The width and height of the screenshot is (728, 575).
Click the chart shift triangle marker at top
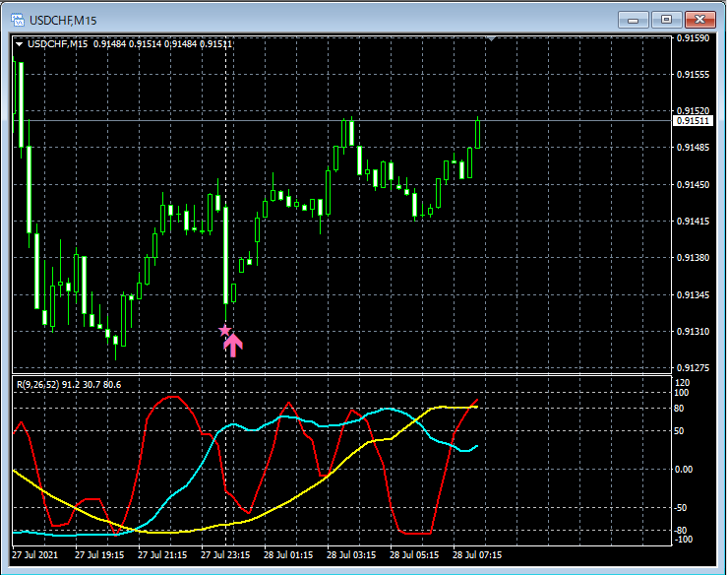point(491,39)
